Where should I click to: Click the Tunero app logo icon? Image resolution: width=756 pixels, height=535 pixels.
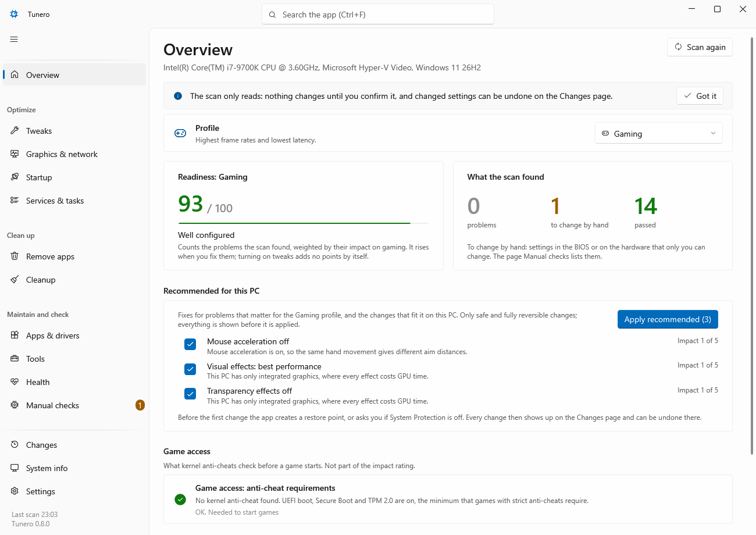click(14, 14)
